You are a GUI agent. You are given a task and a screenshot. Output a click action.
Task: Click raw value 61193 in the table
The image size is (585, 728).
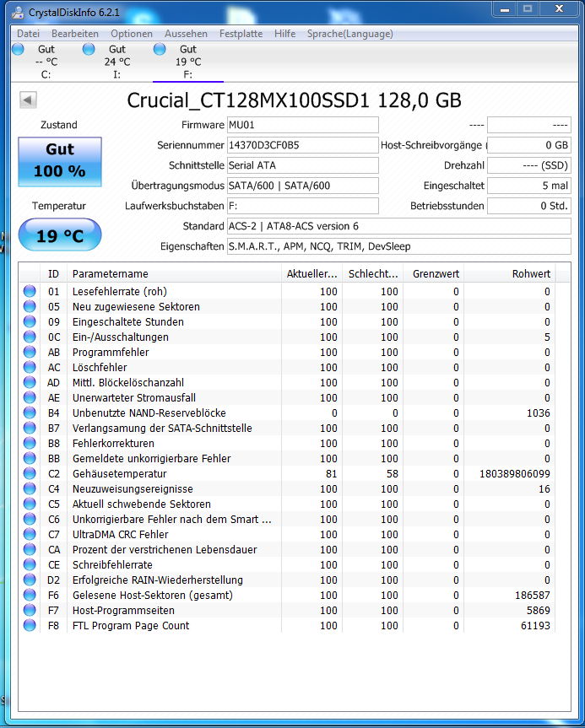coord(535,626)
